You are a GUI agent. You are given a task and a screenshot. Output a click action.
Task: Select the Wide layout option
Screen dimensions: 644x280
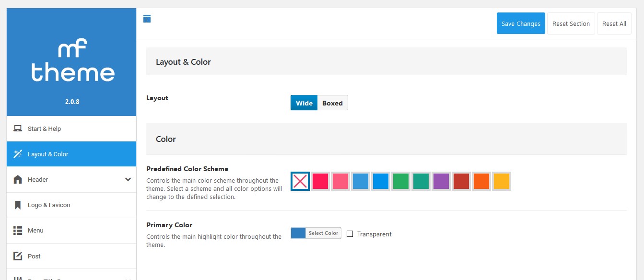point(304,103)
